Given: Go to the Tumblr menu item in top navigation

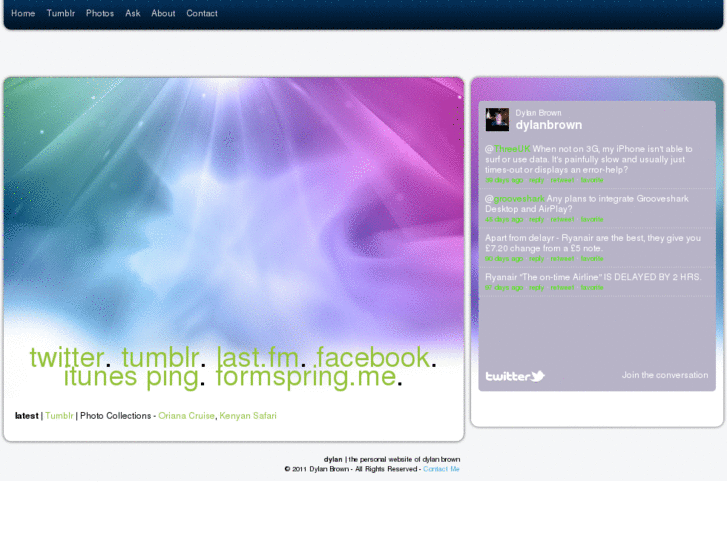Looking at the screenshot, I should pyautogui.click(x=61, y=13).
